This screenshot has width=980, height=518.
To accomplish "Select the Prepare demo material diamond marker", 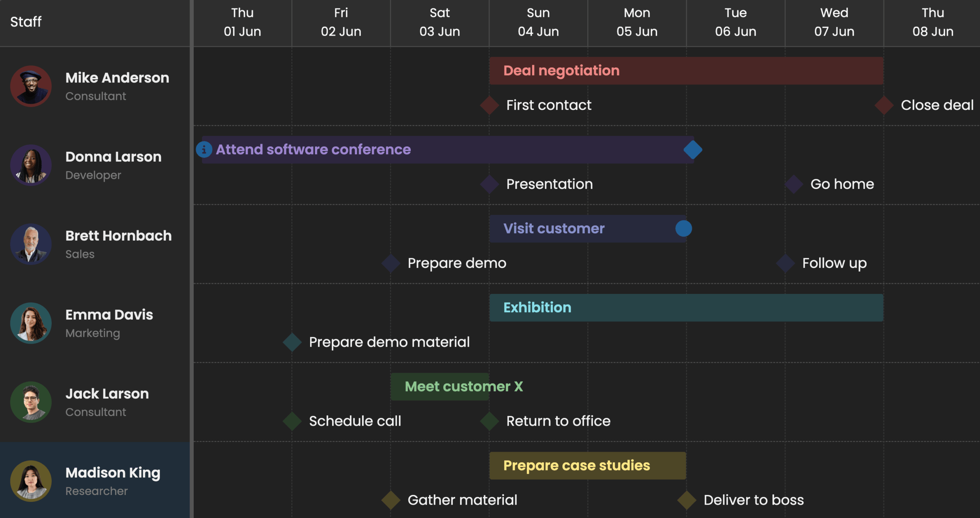I will [x=292, y=342].
